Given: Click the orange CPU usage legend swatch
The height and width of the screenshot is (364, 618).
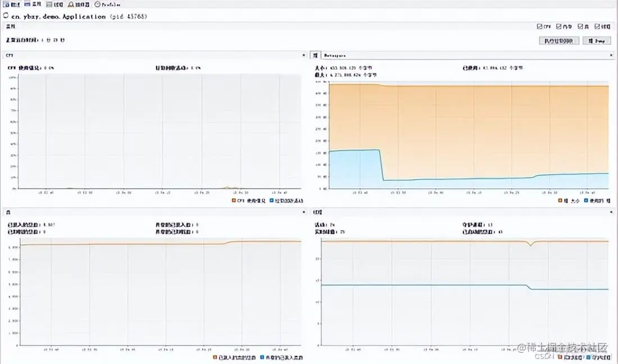Looking at the screenshot, I should [234, 201].
